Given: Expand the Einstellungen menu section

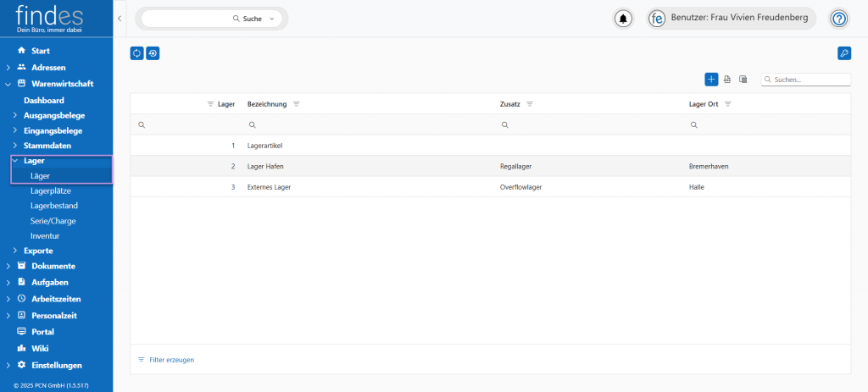Looking at the screenshot, I should pyautogui.click(x=8, y=365).
